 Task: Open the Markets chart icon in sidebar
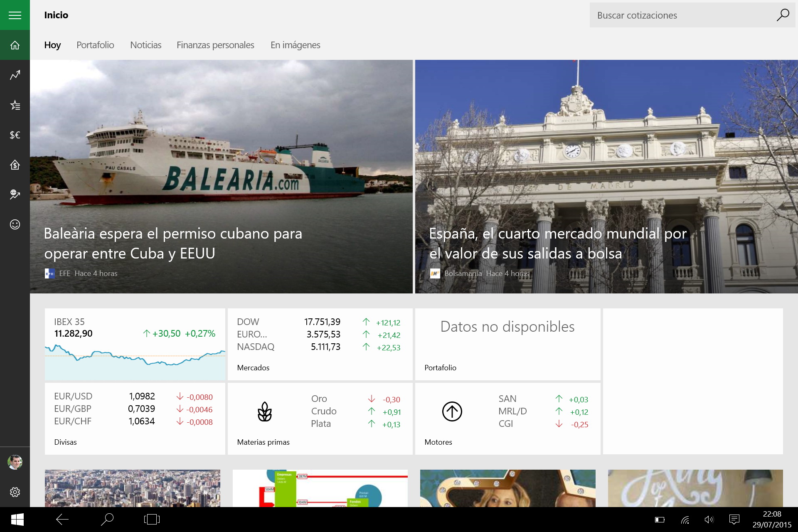[15, 75]
